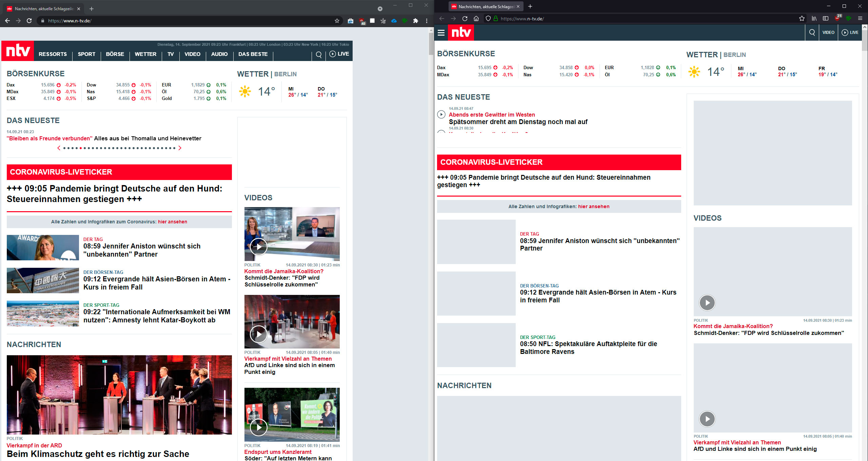Open the SPORT section in the navigation
This screenshot has width=868, height=461.
coord(86,54)
